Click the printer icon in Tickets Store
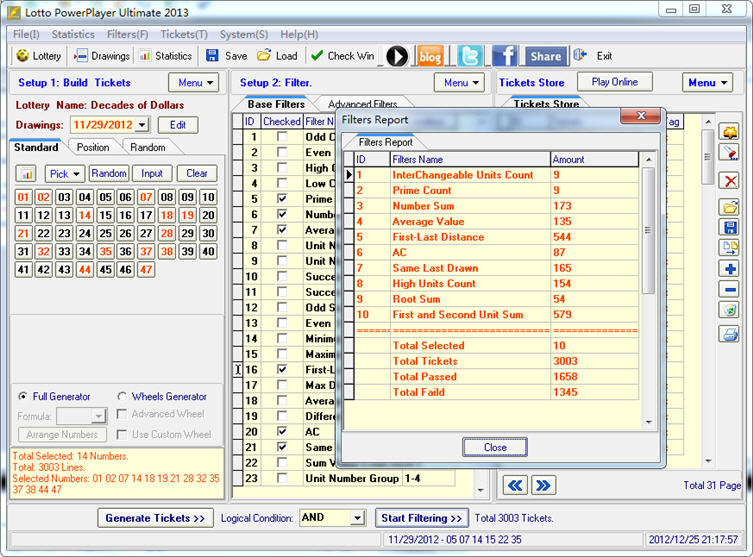The width and height of the screenshot is (753, 557). click(730, 333)
